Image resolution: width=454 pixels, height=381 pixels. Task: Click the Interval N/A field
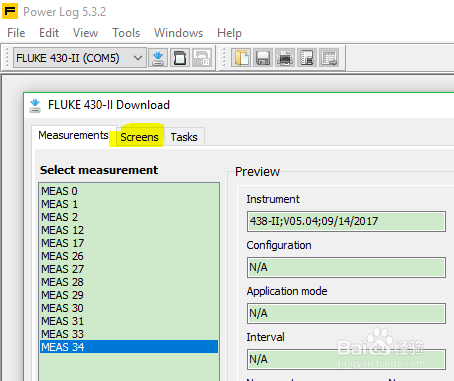(x=346, y=359)
